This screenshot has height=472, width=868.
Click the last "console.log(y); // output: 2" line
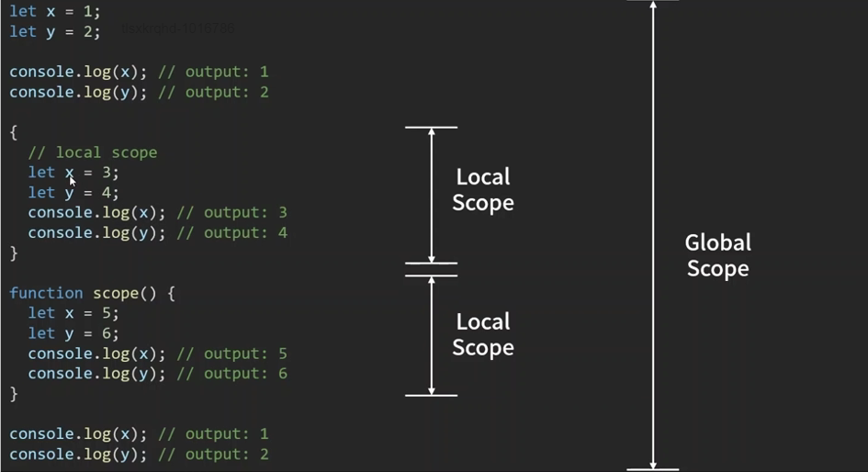139,455
